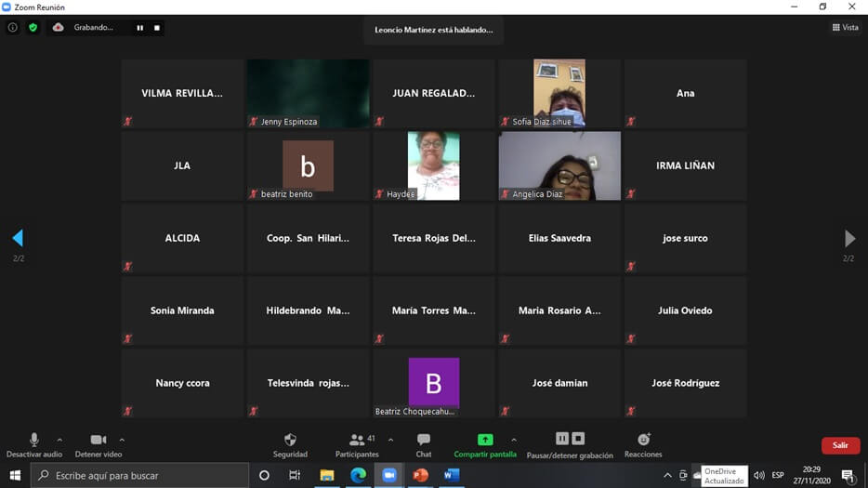
Task: Expand audio options arrow next to microphone
Action: tap(59, 440)
